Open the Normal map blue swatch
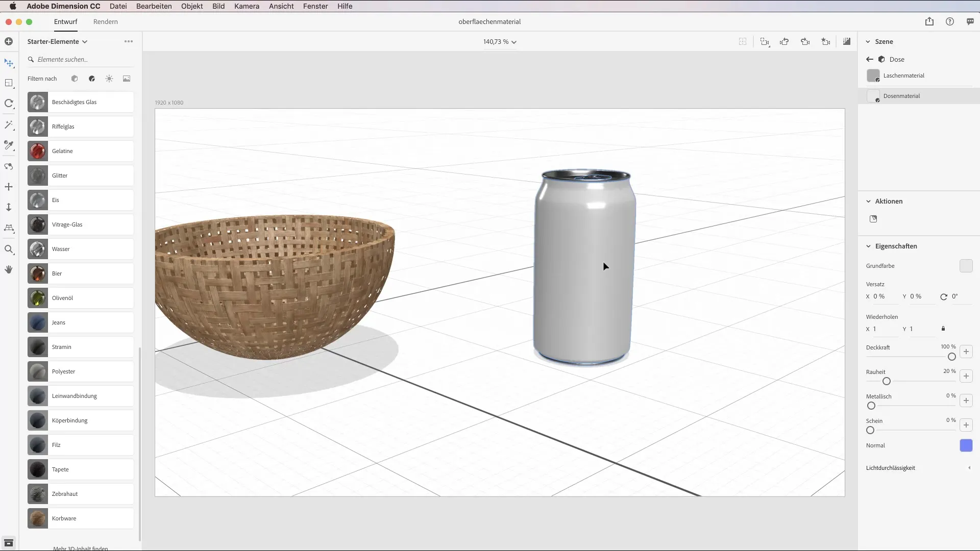Viewport: 980px width, 551px height. [x=966, y=445]
